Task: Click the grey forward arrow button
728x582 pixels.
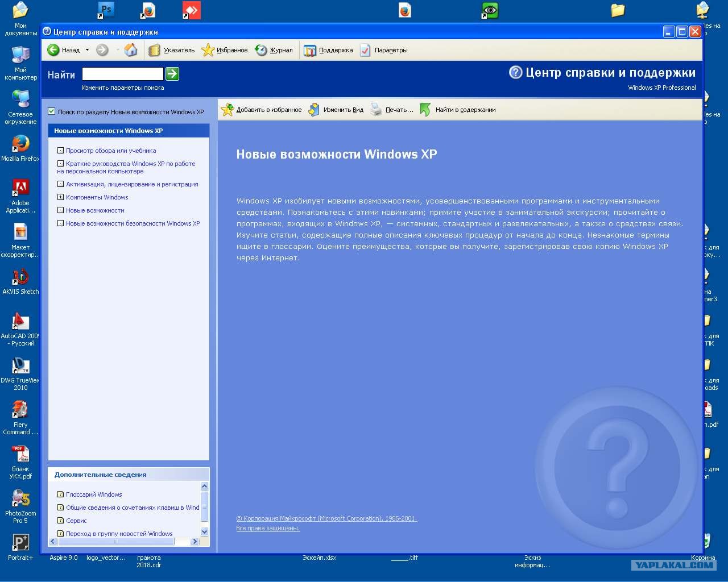Action: pyautogui.click(x=102, y=50)
